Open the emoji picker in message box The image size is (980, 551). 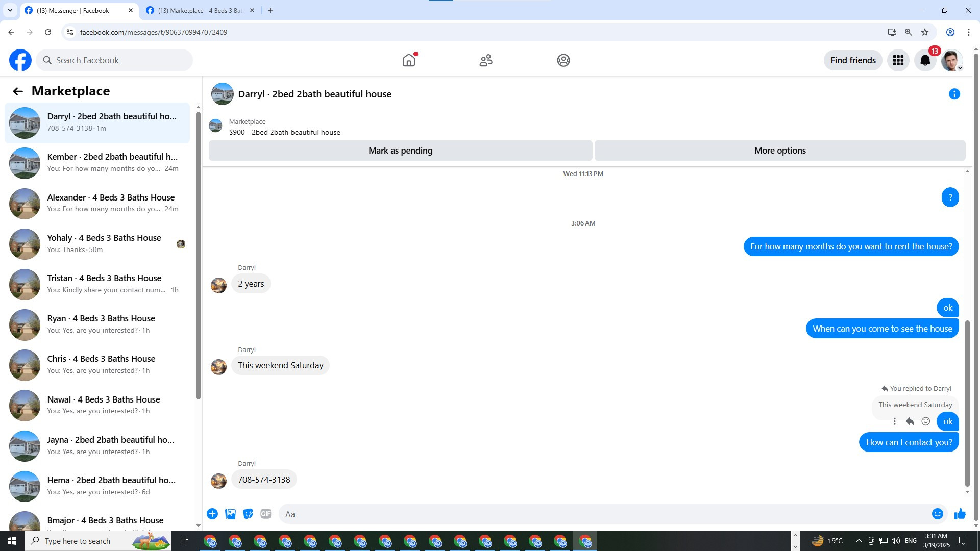tap(938, 514)
